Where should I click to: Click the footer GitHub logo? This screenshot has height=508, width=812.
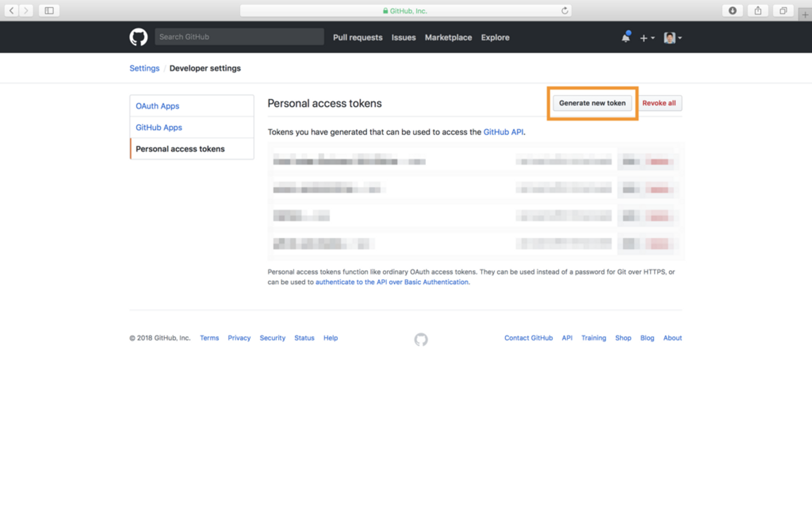tap(421, 339)
